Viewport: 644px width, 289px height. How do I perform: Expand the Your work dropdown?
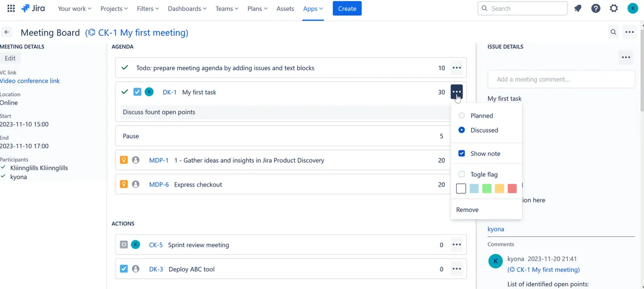point(75,9)
